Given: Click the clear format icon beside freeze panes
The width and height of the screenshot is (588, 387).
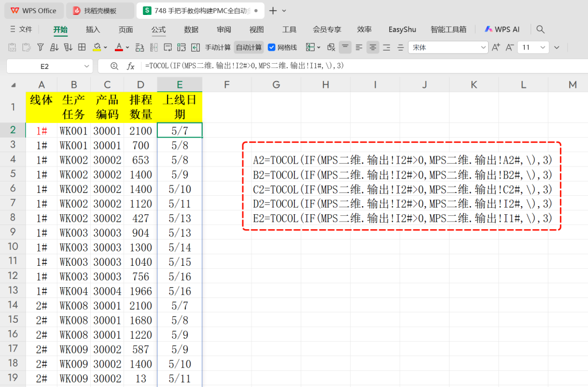Looking at the screenshot, I should 331,47.
